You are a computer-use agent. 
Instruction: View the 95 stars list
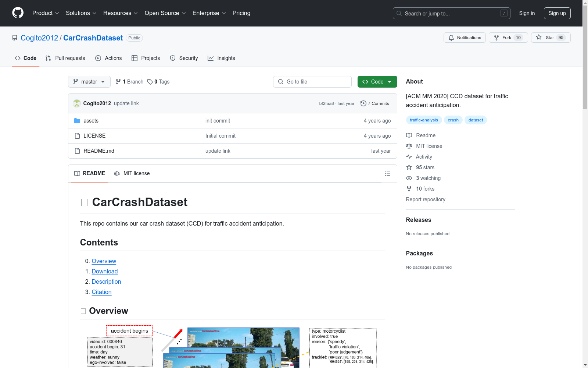click(420, 167)
